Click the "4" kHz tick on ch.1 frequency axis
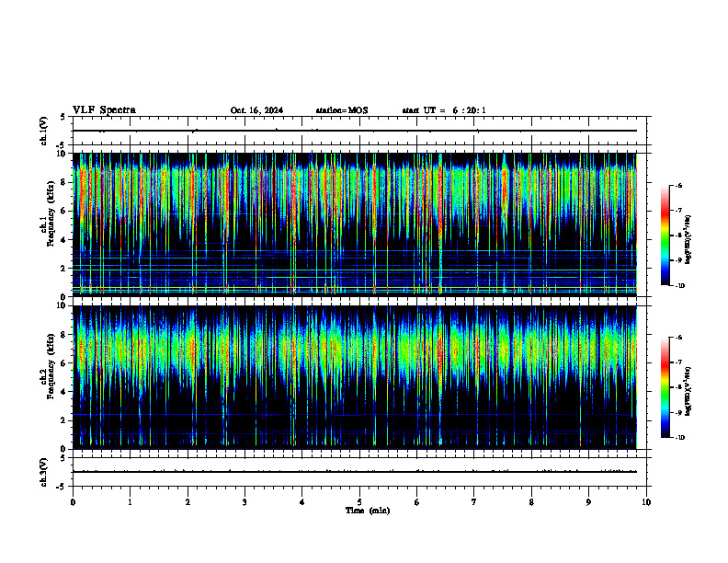The height and width of the screenshot is (563, 728). pos(65,240)
